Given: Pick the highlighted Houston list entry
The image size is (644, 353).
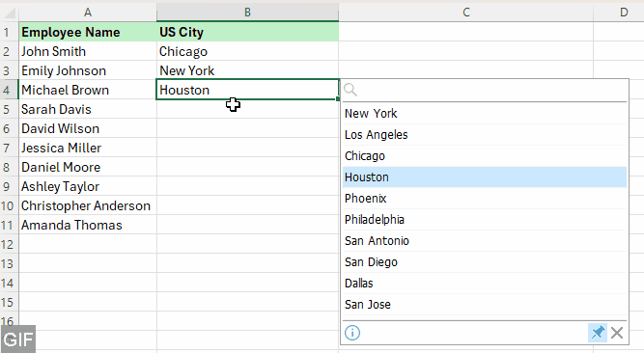Looking at the screenshot, I should [x=485, y=177].
